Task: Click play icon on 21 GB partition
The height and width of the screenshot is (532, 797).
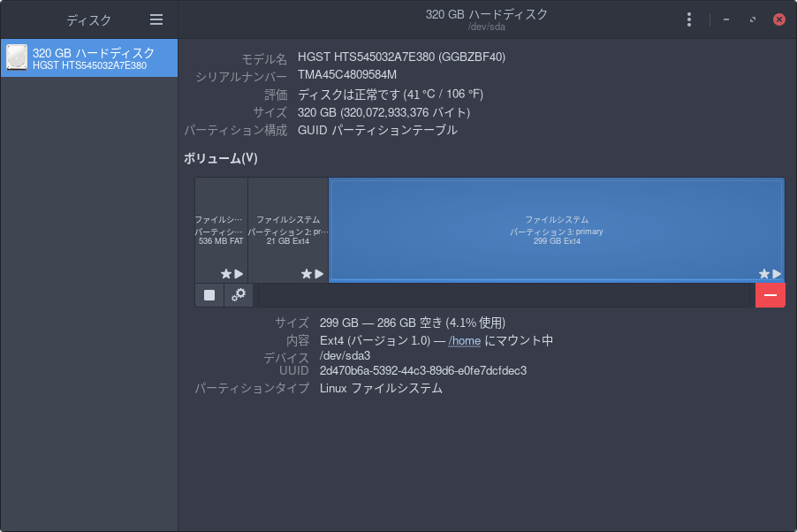Action: pyautogui.click(x=320, y=274)
